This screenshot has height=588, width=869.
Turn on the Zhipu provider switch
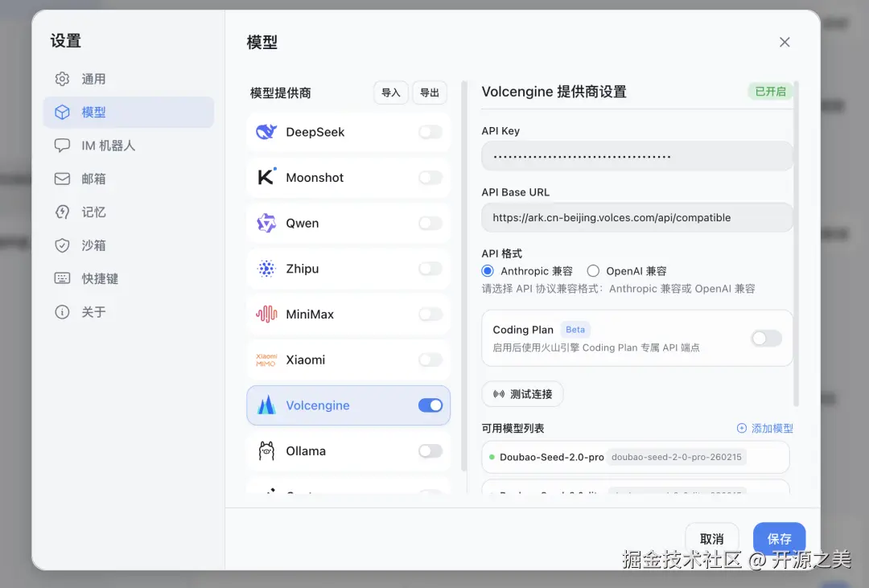430,268
